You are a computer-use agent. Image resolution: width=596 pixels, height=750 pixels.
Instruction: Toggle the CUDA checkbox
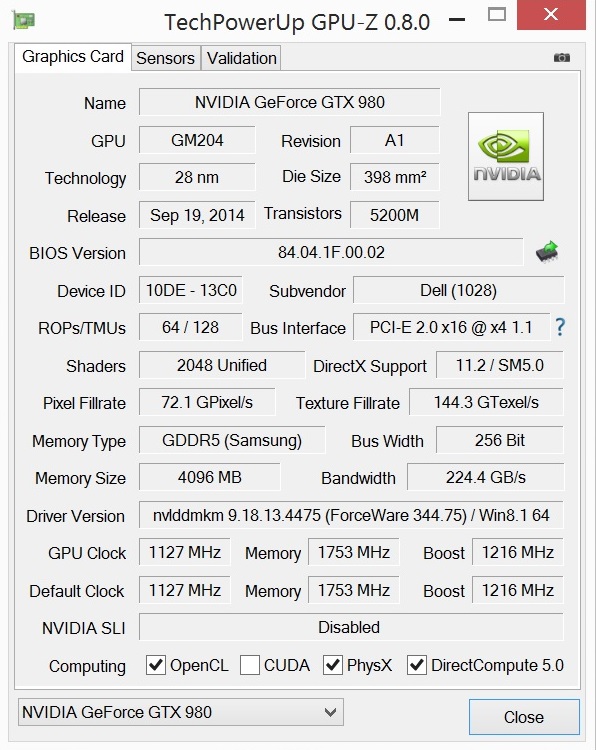(x=250, y=665)
